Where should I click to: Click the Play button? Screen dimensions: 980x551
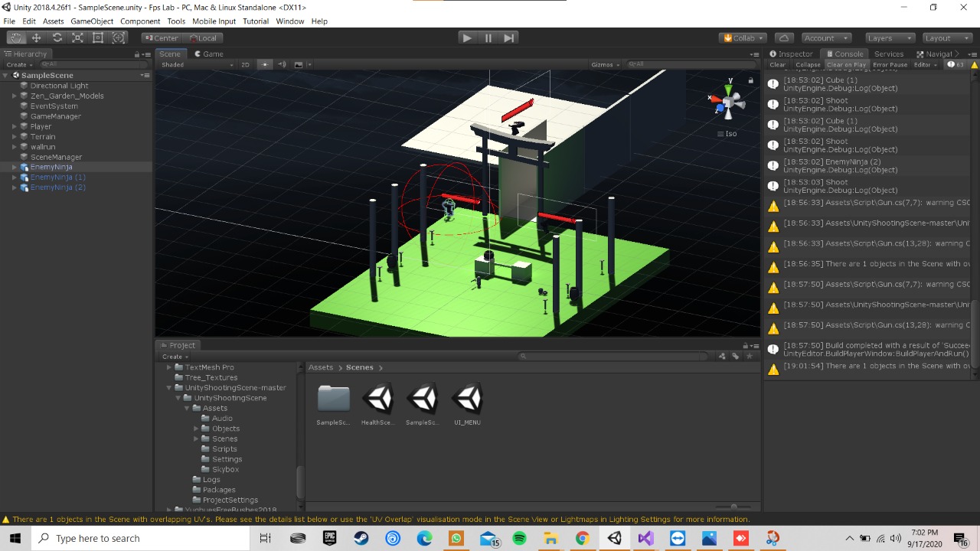467,37
